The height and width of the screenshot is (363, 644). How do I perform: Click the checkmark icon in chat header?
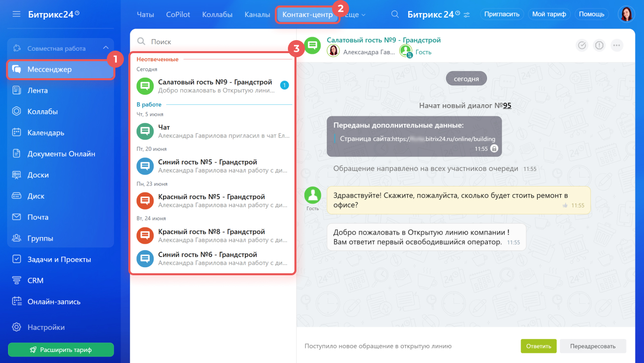[x=582, y=45]
